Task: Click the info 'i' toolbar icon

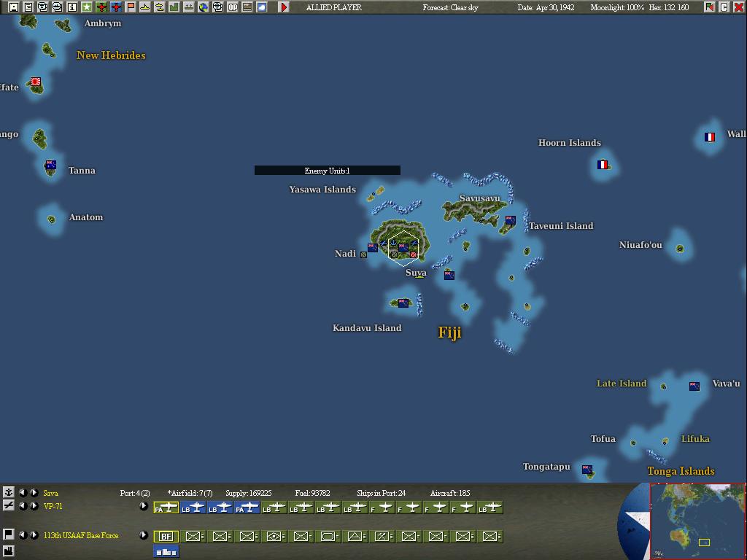Action: tap(72, 7)
